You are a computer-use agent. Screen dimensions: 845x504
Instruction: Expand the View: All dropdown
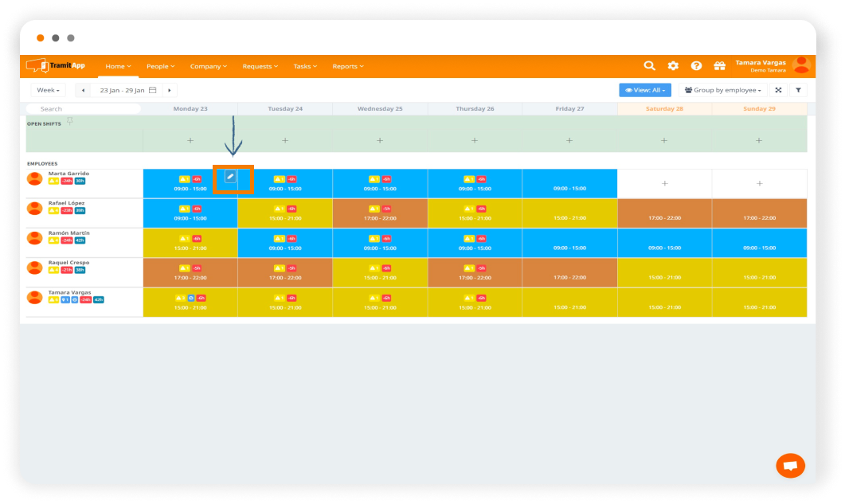(644, 91)
